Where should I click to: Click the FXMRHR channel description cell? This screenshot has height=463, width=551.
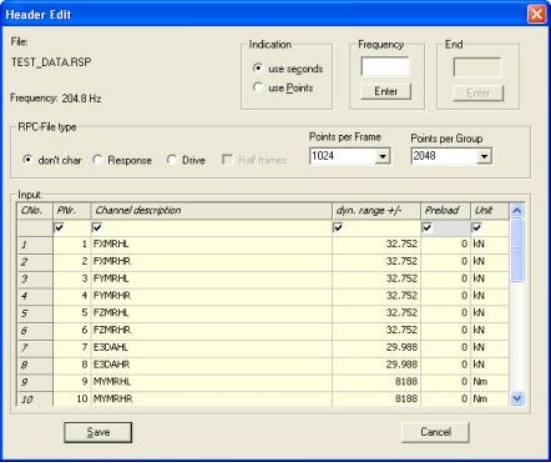[x=212, y=261]
